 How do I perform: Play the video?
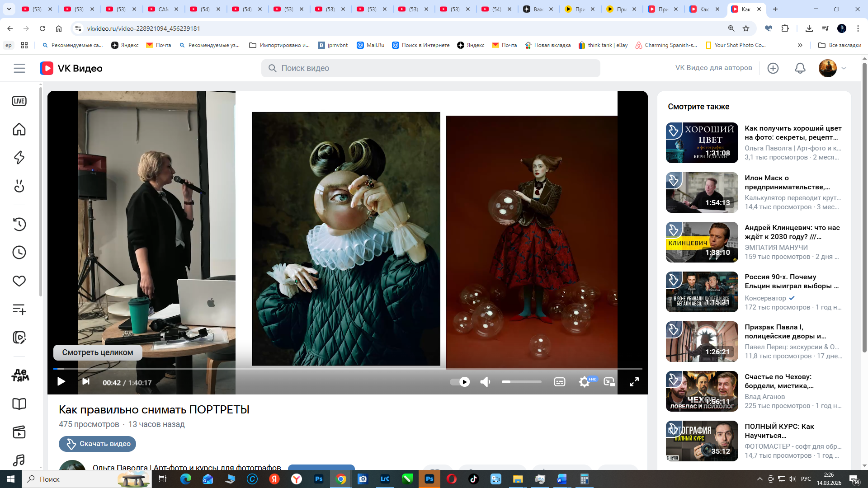(x=61, y=382)
